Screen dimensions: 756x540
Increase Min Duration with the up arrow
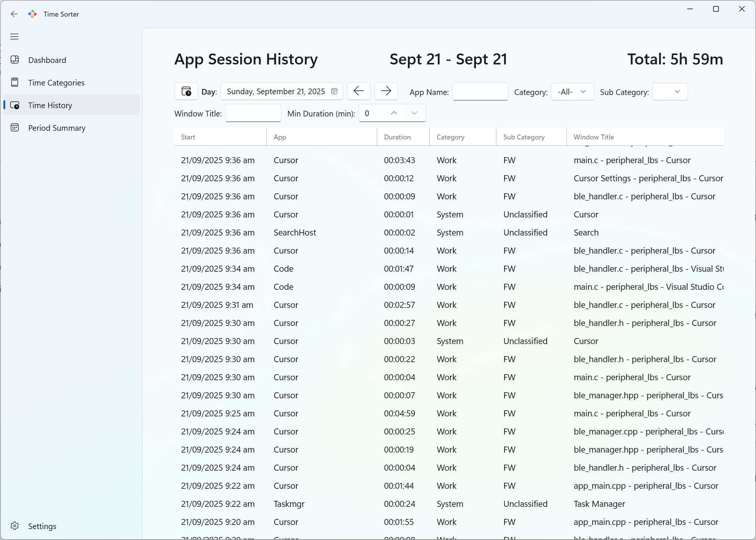tap(393, 113)
